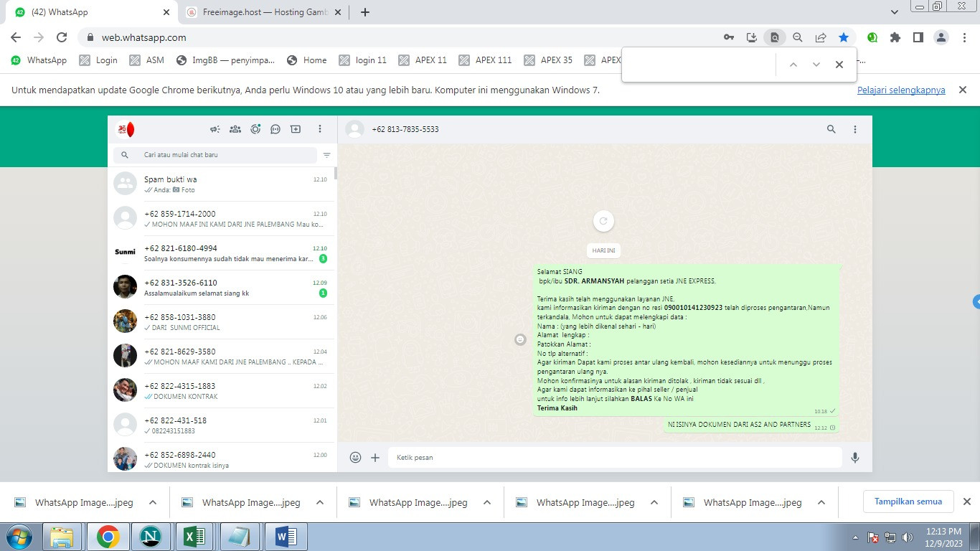Image resolution: width=980 pixels, height=551 pixels.
Task: Close the downloads bar
Action: point(966,501)
